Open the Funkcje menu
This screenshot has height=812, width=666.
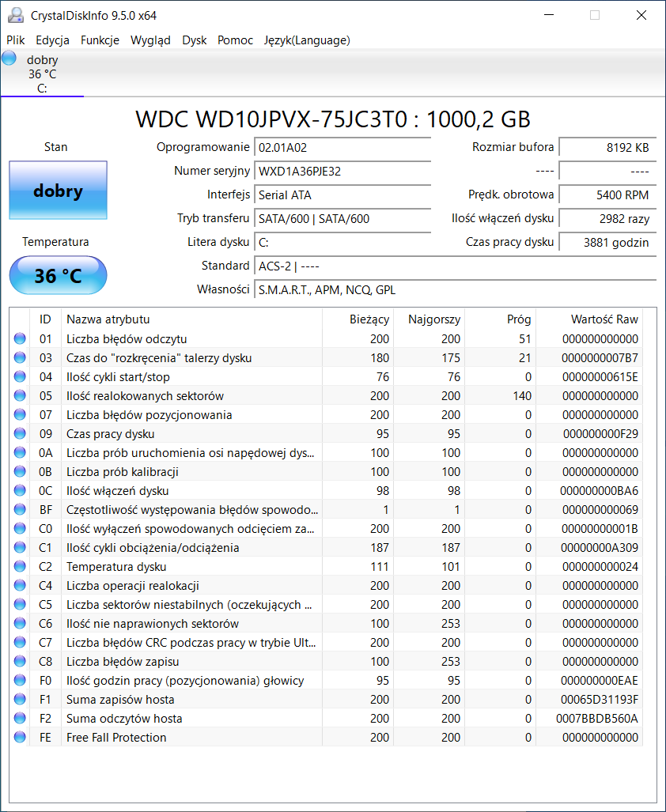point(100,40)
